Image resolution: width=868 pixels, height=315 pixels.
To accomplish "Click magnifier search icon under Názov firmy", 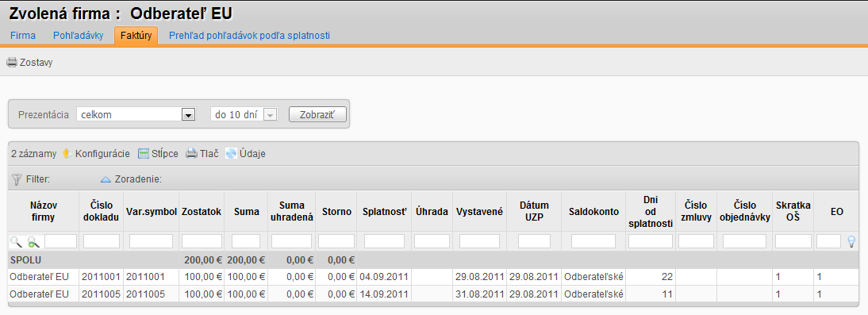I will click(x=16, y=241).
